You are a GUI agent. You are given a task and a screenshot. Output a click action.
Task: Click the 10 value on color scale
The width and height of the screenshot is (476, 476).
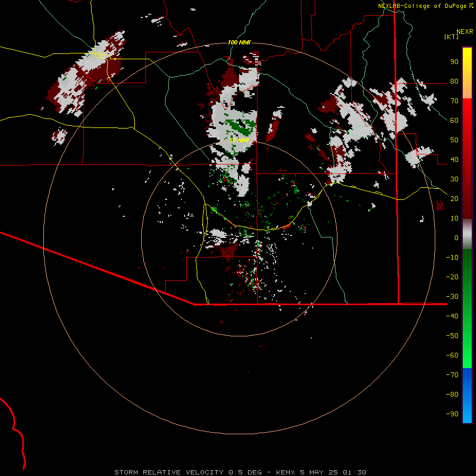[454, 218]
